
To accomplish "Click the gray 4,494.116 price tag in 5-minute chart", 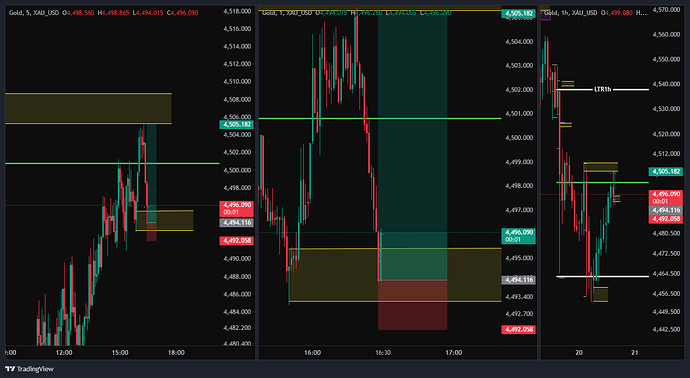I will click(236, 223).
